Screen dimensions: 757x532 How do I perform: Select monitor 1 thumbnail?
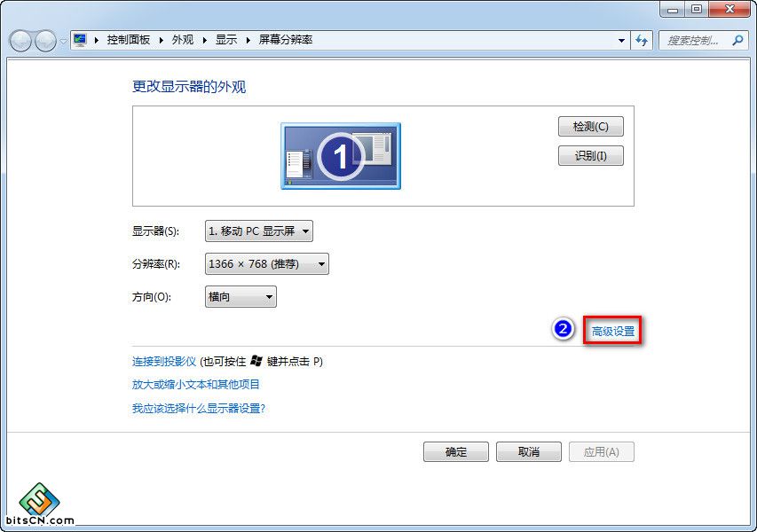341,156
